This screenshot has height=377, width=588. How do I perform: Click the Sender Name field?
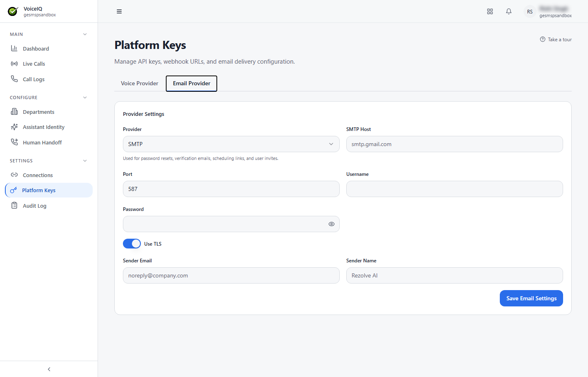(454, 275)
